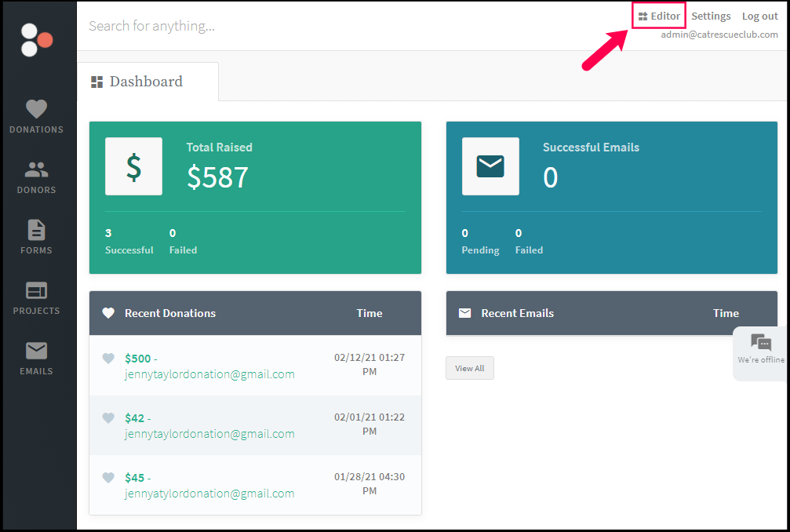Click the Successful Emails envelope icon
Screen dimensions: 790x532
(490, 166)
